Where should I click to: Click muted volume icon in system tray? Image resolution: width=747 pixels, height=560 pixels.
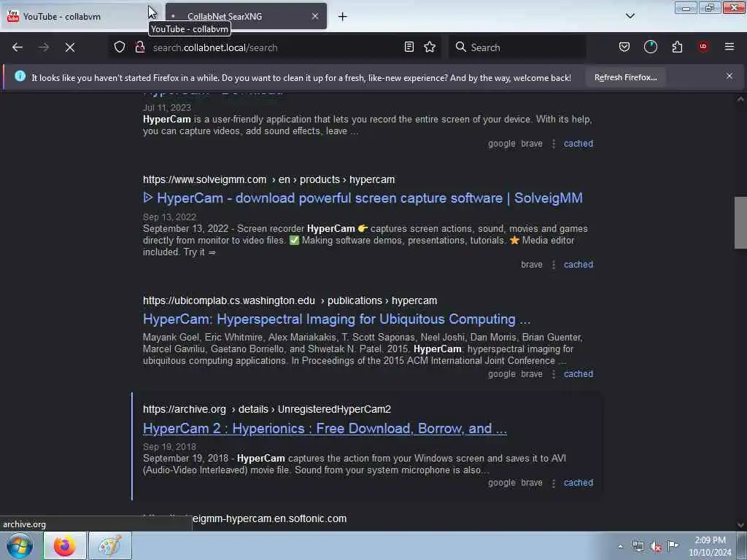pyautogui.click(x=656, y=547)
